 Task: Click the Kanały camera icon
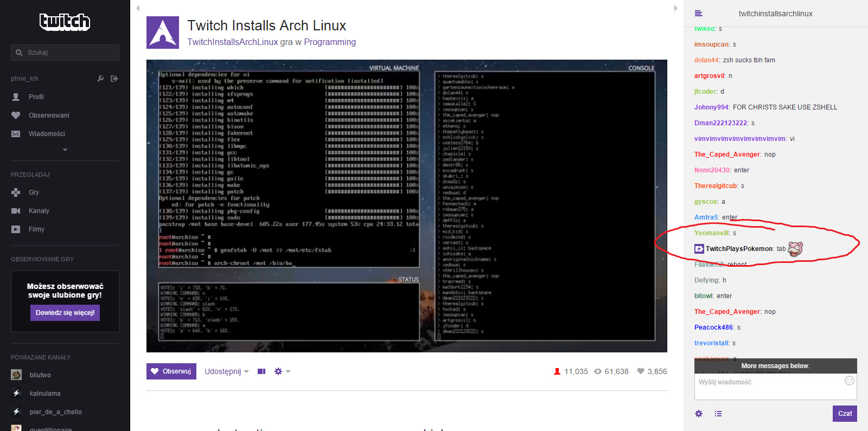pyautogui.click(x=16, y=211)
